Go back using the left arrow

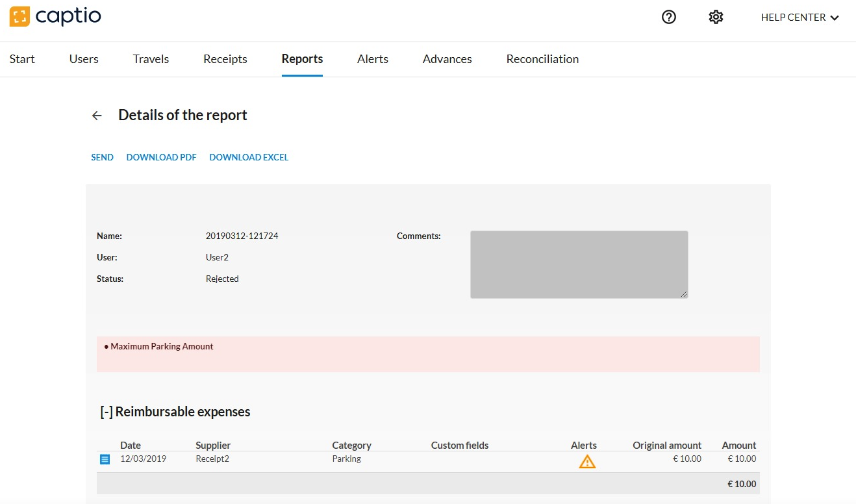pyautogui.click(x=97, y=116)
